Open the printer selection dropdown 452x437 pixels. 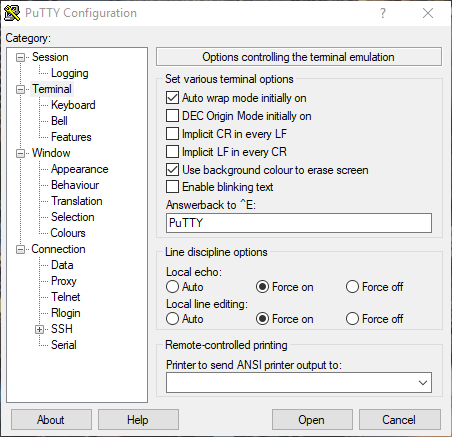[x=423, y=383]
